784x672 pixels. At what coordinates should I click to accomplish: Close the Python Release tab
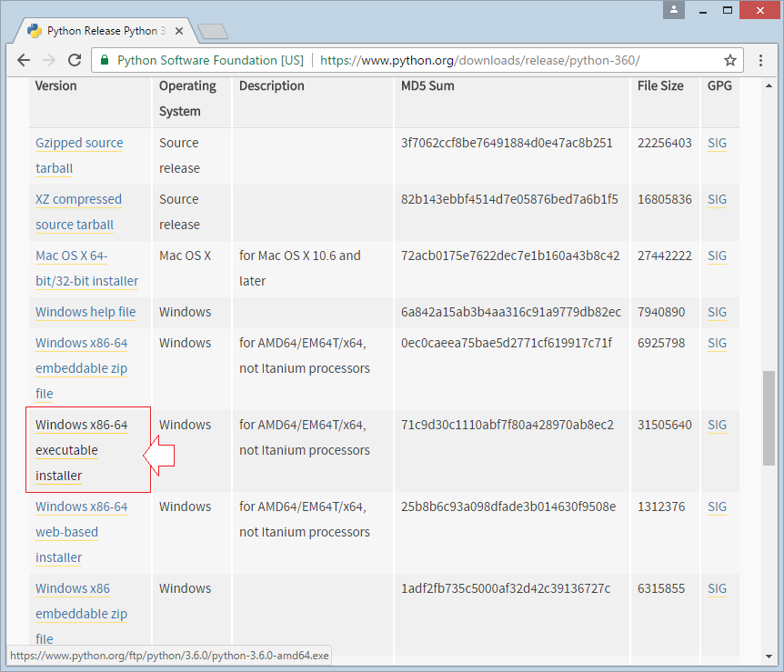click(179, 31)
